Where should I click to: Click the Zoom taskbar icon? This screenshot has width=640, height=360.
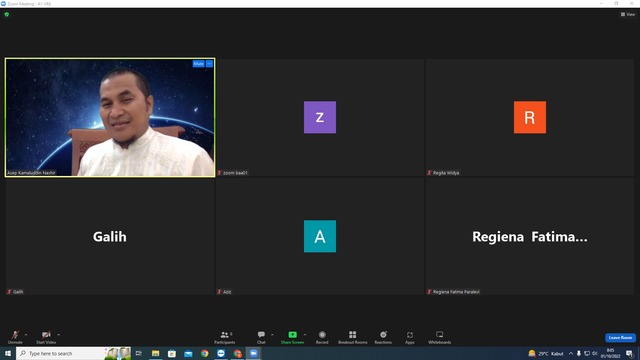click(x=253, y=353)
